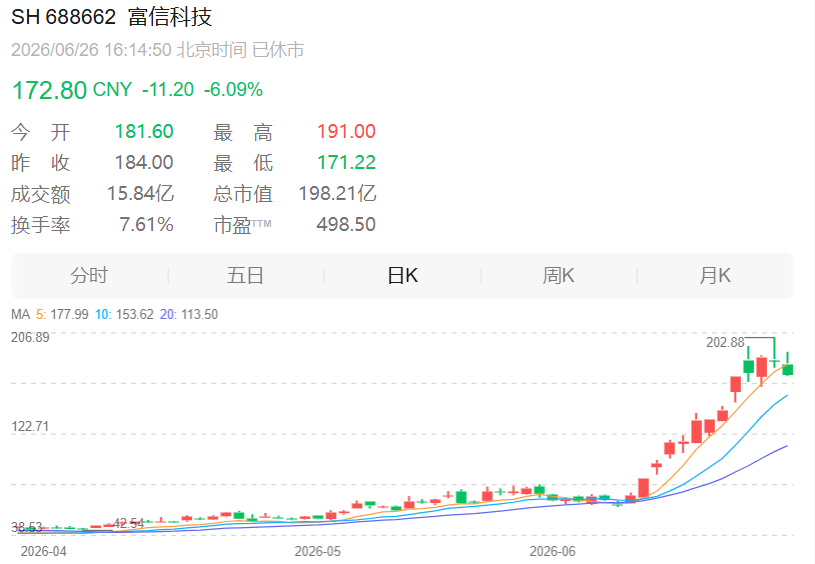Click the 今开 value 181.60

[x=144, y=132]
